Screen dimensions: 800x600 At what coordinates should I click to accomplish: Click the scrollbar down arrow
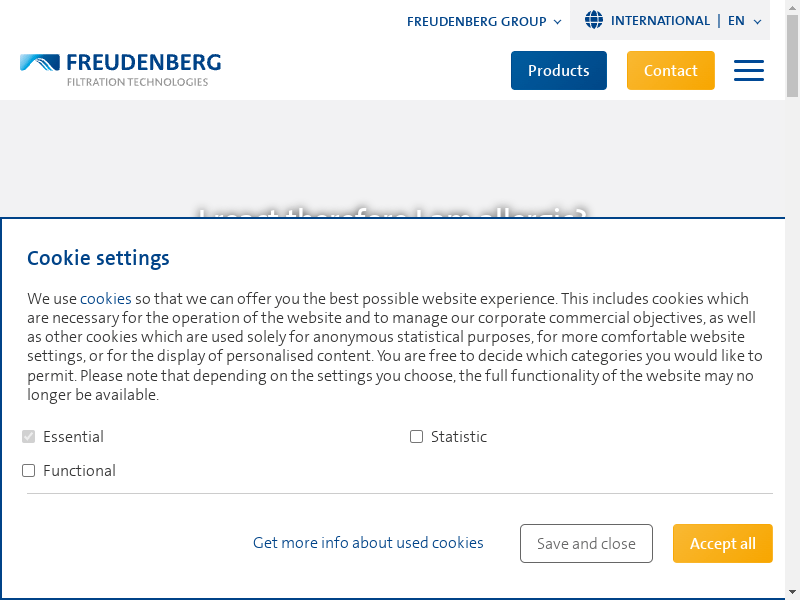coord(792,592)
